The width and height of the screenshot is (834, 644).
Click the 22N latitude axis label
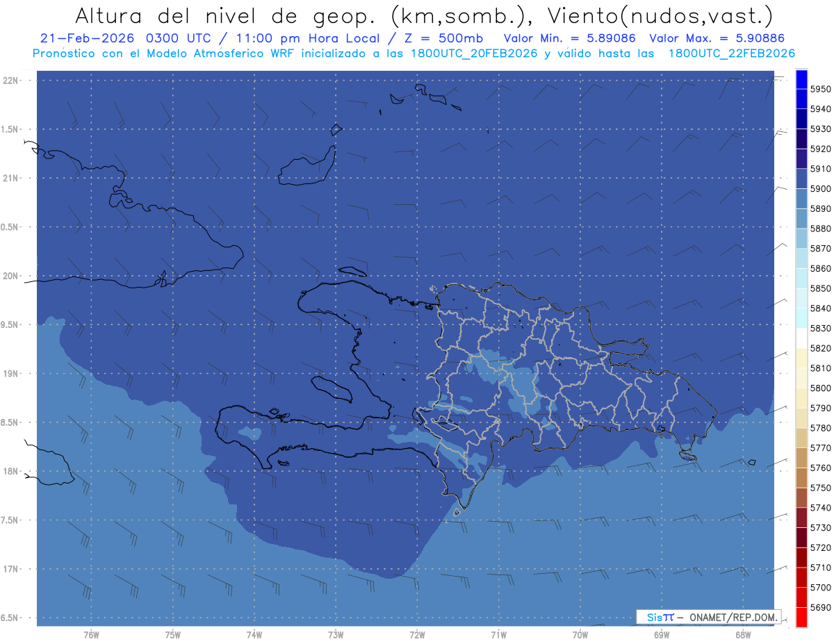point(12,81)
